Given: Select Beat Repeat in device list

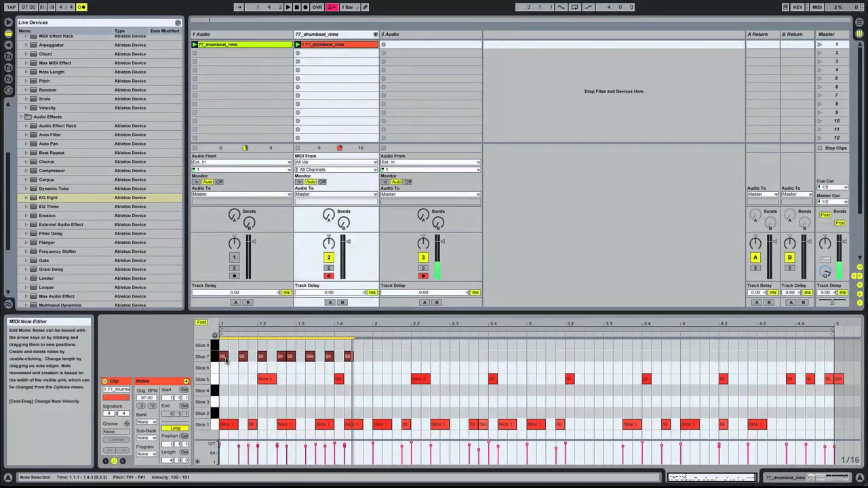Looking at the screenshot, I should [52, 152].
